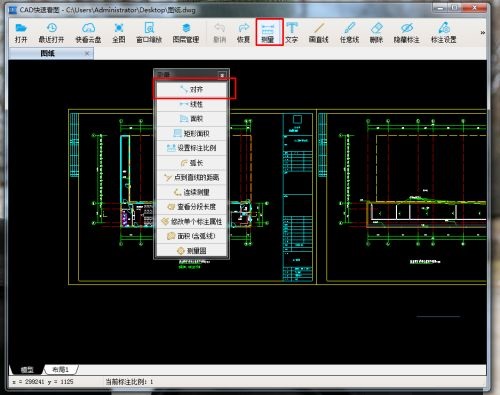Choose 查看分段长度 segment lengths
The height and width of the screenshot is (395, 500).
192,207
